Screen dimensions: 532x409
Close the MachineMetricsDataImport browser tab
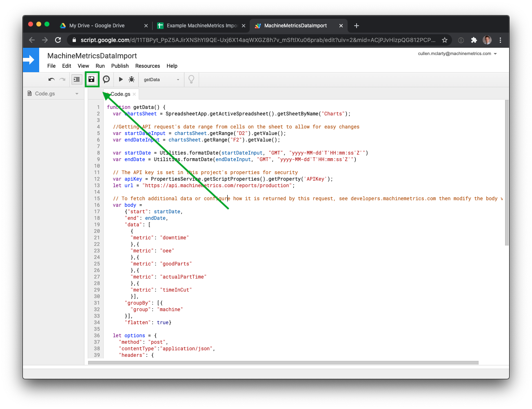point(341,26)
